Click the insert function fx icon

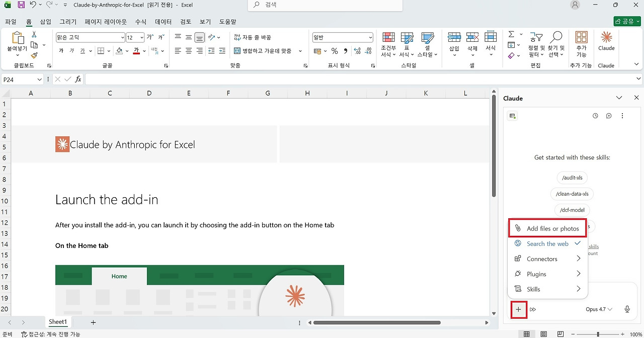[78, 79]
